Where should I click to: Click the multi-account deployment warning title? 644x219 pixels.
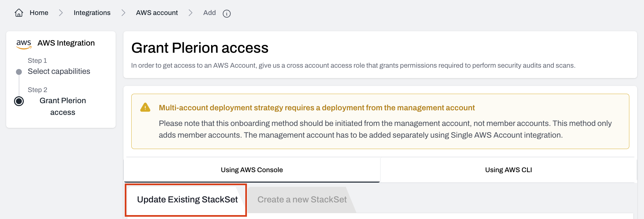tap(317, 108)
